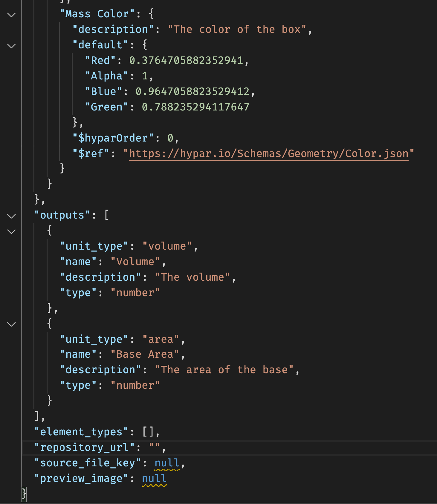Click the empty element_types array brackets
This screenshot has width=437, height=504.
148,432
